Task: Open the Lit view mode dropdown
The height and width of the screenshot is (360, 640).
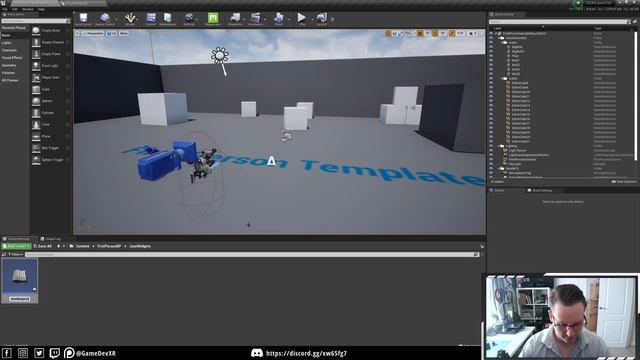Action: click(112, 33)
